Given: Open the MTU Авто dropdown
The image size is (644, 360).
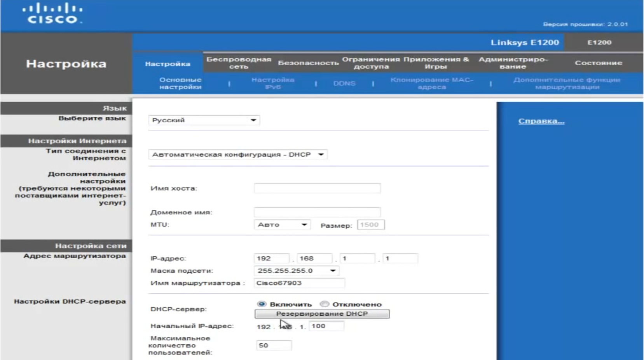Looking at the screenshot, I should (x=282, y=224).
